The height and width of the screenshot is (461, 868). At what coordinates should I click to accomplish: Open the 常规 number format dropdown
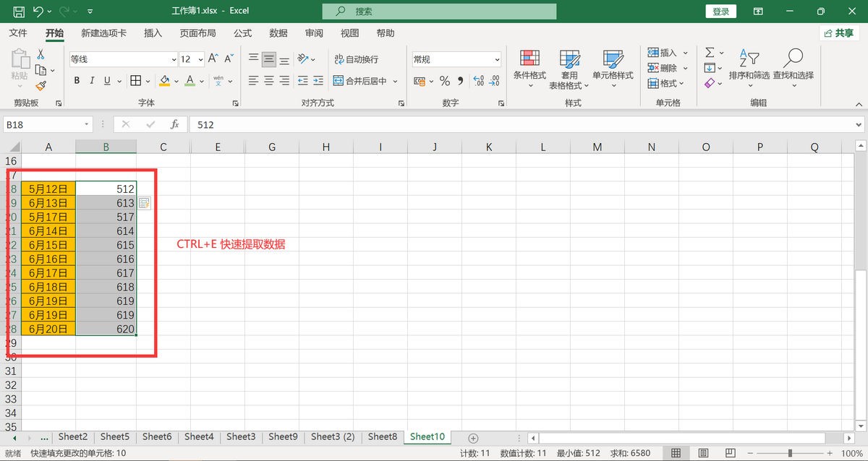pos(497,59)
